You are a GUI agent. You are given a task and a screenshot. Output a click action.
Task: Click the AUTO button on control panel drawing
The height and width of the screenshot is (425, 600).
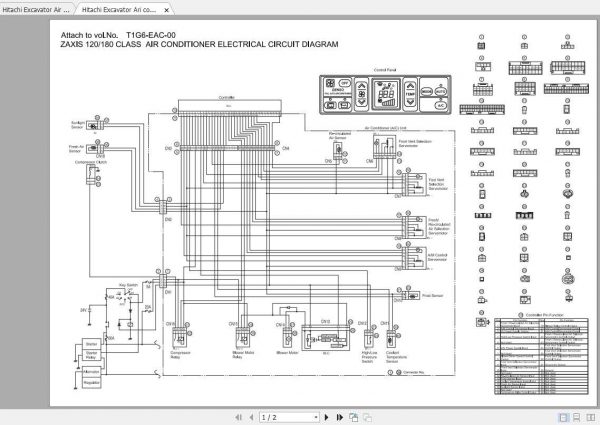point(441,91)
